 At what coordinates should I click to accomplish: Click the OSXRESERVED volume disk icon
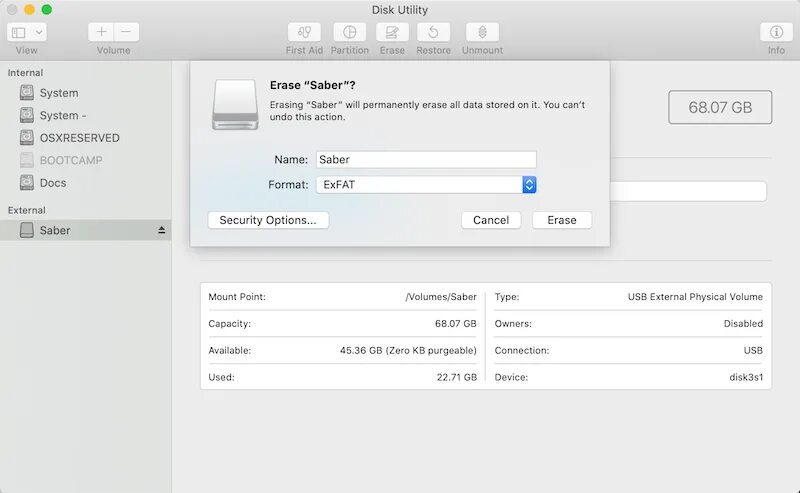point(27,137)
